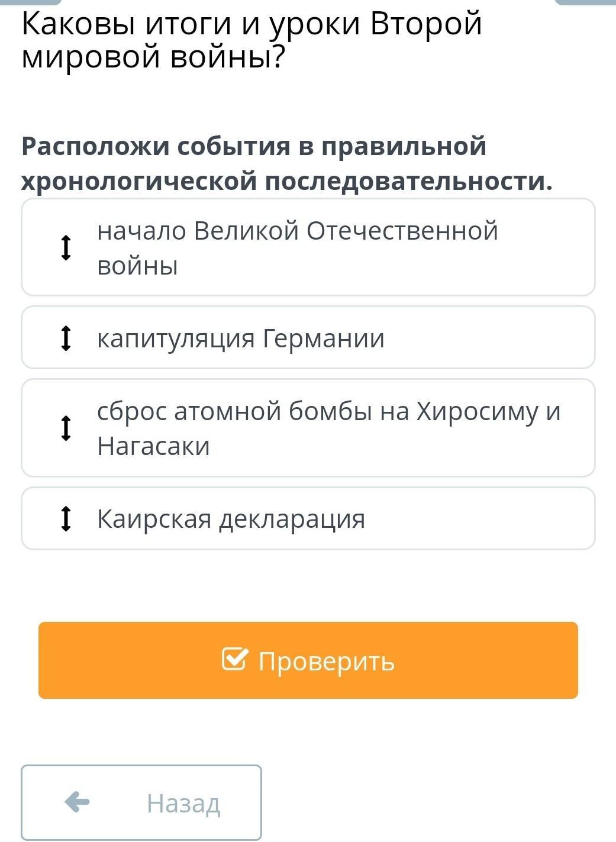
Task: Tap the up-down arrow beside "Каирская декларация"
Action: [66, 518]
